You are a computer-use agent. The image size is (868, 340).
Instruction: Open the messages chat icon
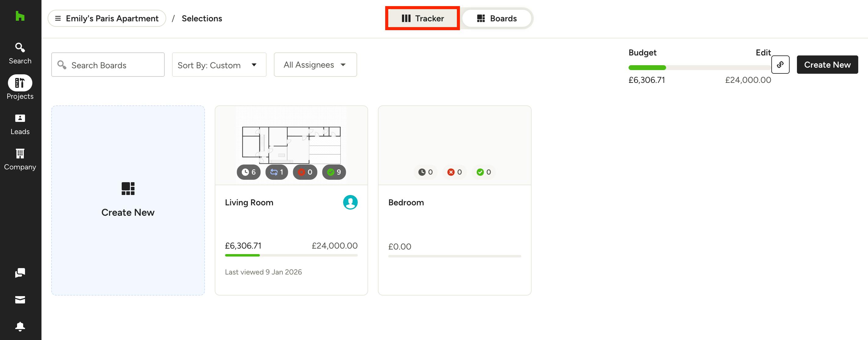[x=20, y=273]
